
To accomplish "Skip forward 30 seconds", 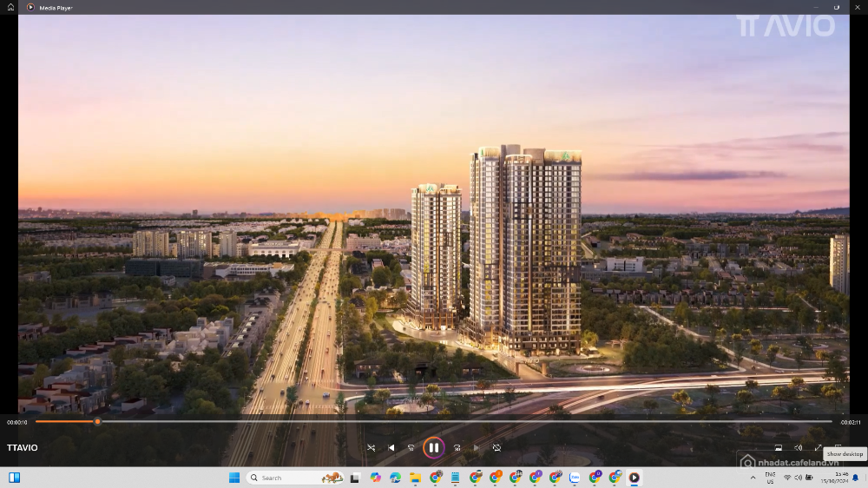I will click(457, 448).
